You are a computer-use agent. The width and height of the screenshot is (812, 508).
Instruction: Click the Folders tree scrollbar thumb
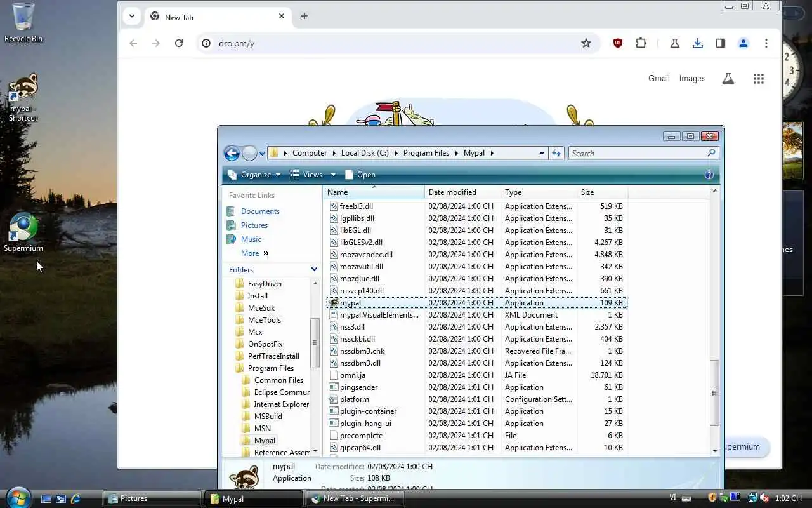[x=315, y=344]
